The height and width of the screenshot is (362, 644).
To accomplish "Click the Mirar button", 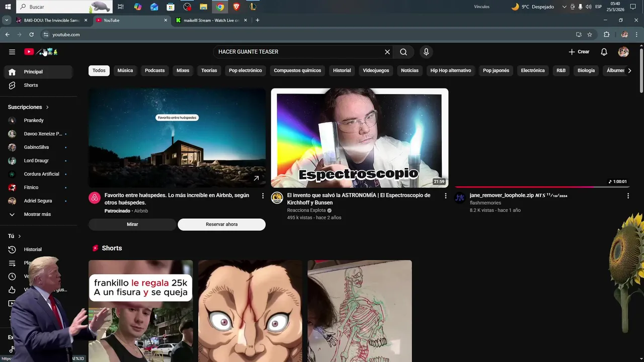I will pyautogui.click(x=132, y=224).
